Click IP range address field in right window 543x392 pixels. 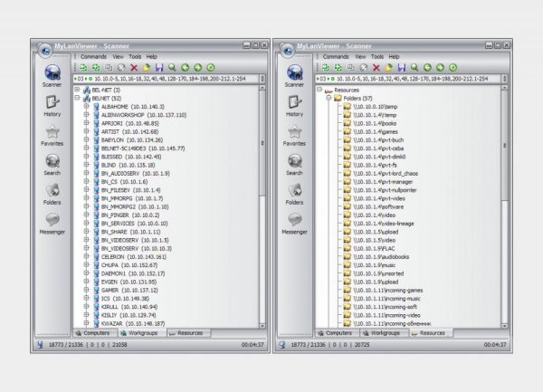coord(408,79)
